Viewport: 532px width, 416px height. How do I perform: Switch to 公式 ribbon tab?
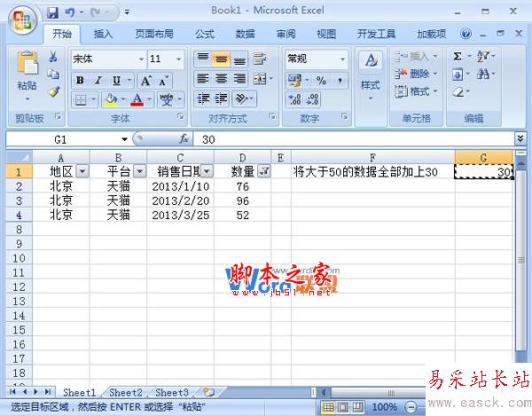(205, 34)
